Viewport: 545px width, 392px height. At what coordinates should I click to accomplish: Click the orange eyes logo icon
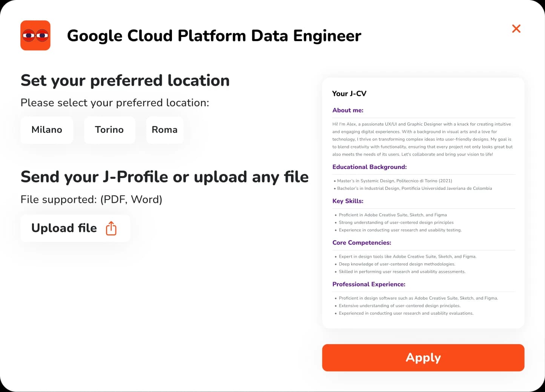[x=35, y=35]
